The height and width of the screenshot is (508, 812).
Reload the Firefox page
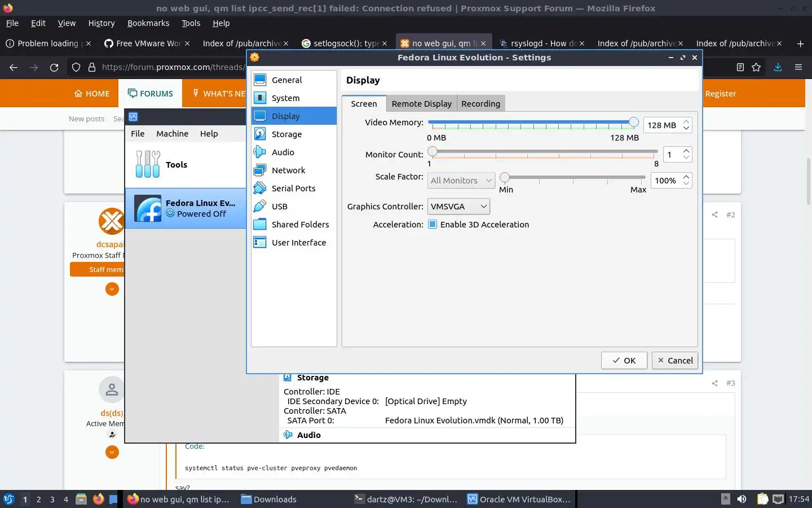(54, 67)
